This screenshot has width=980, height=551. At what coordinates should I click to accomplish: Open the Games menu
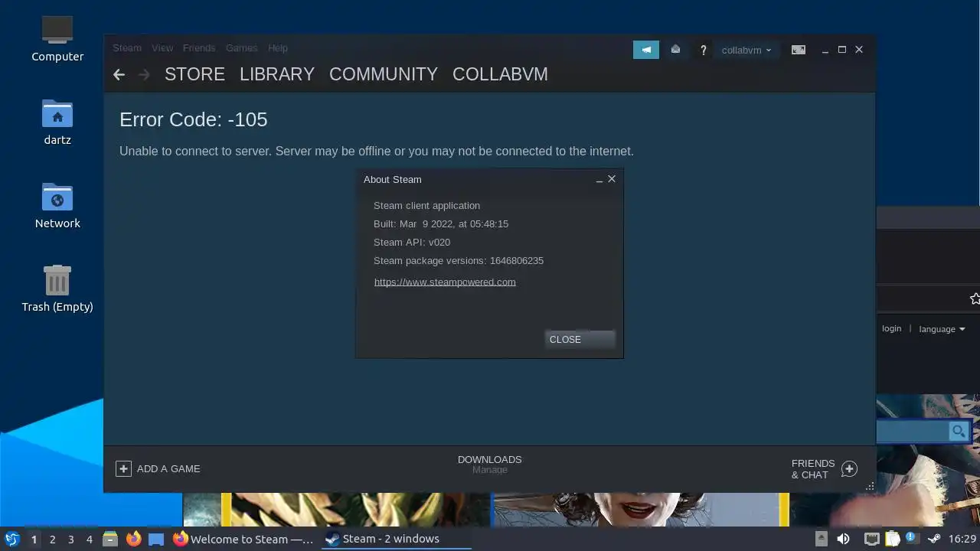pos(242,47)
